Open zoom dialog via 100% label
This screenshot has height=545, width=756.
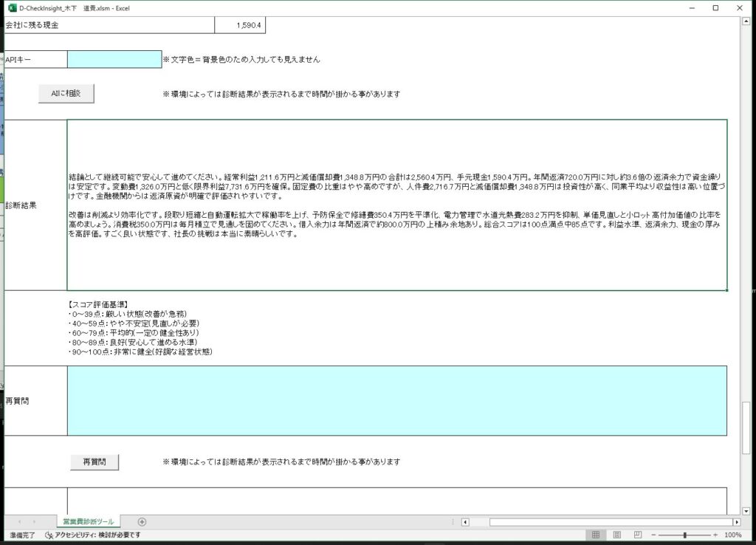(x=732, y=535)
